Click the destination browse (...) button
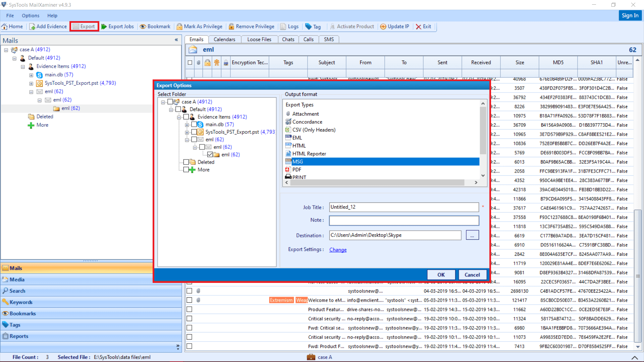644x362 pixels. coord(472,235)
